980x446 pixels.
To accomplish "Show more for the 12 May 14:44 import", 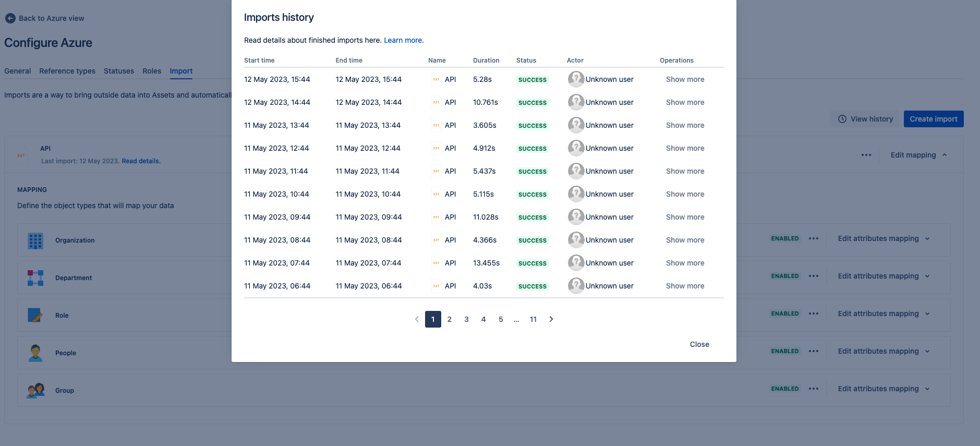I will coord(685,102).
